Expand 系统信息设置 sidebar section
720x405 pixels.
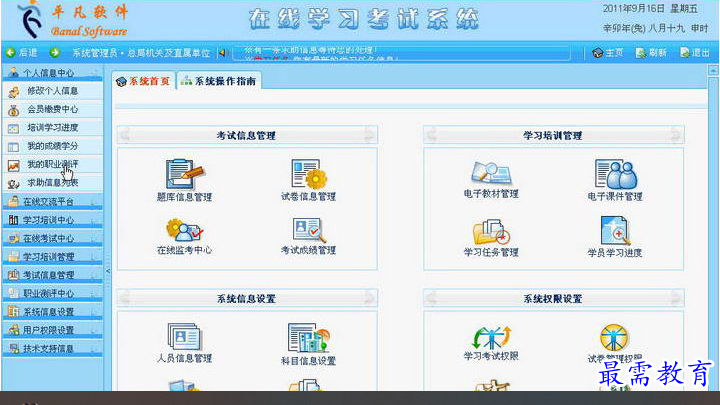coord(52,312)
